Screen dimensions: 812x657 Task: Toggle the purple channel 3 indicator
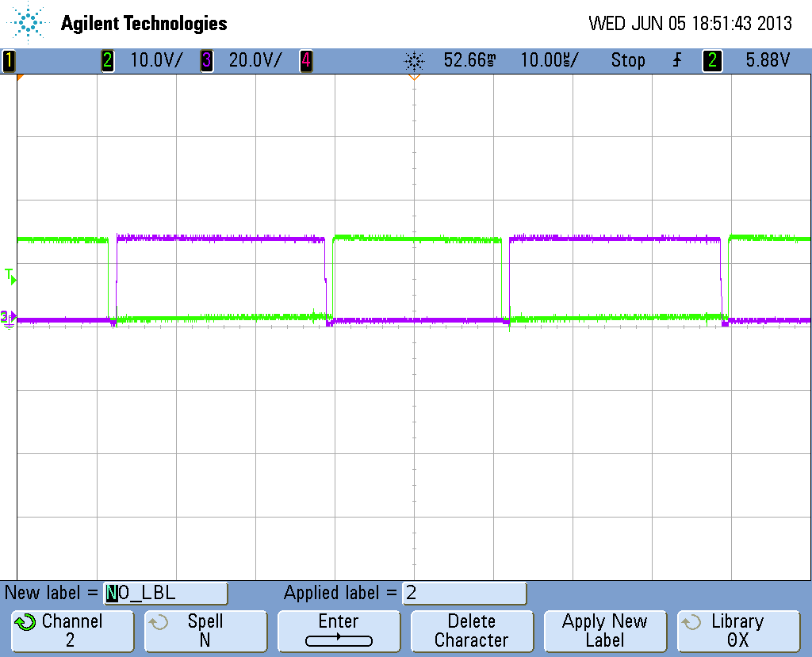tap(206, 60)
